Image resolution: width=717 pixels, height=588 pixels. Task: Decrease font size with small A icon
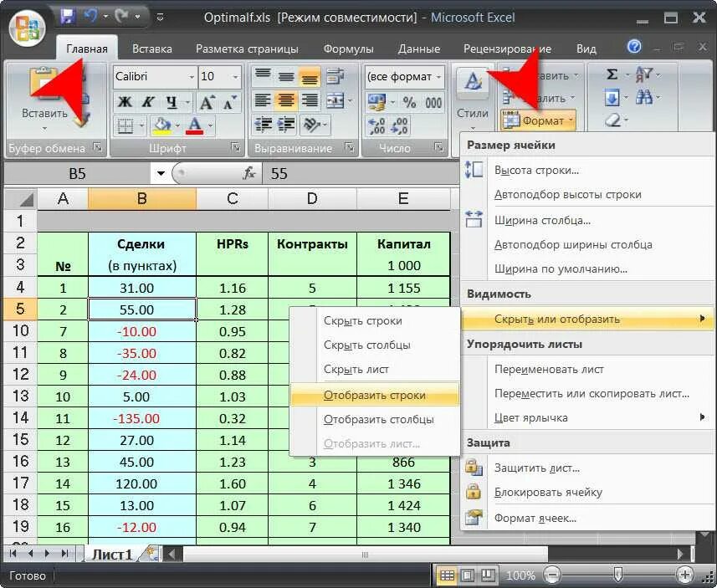230,102
